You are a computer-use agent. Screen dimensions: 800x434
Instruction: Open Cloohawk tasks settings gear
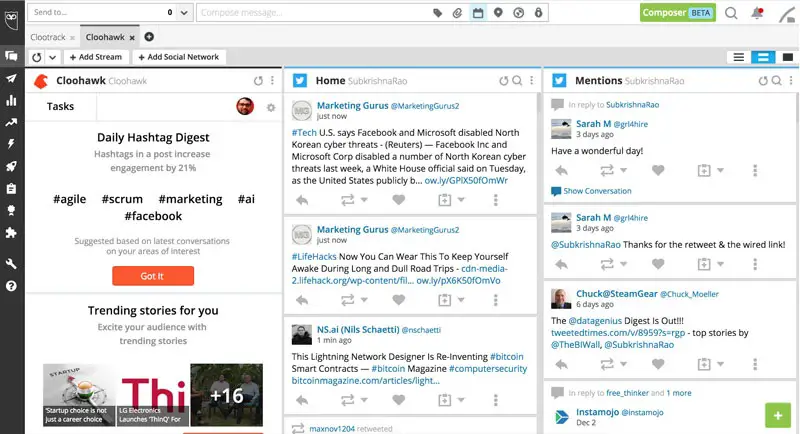[271, 107]
